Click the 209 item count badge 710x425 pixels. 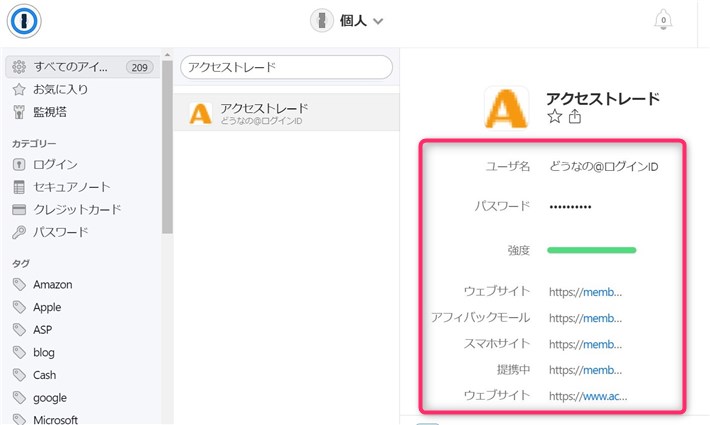139,67
